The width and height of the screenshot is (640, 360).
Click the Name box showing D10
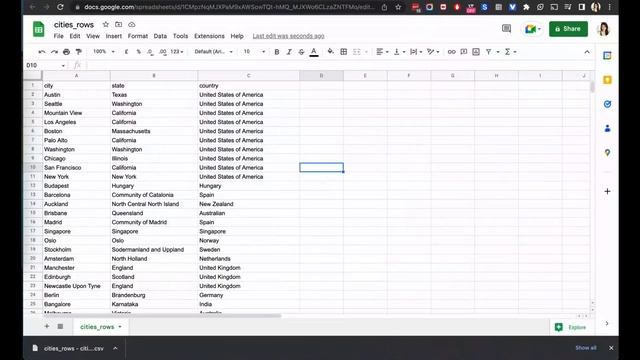(x=45, y=65)
